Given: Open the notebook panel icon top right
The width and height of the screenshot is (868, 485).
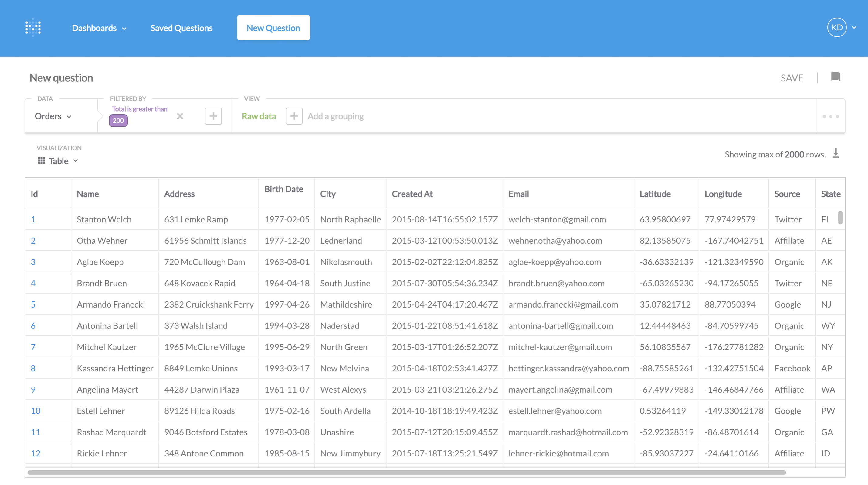Looking at the screenshot, I should tap(835, 77).
